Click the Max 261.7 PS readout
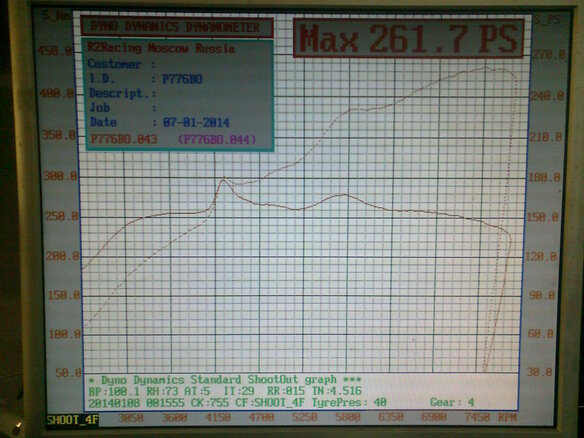The height and width of the screenshot is (438, 584). click(x=409, y=38)
